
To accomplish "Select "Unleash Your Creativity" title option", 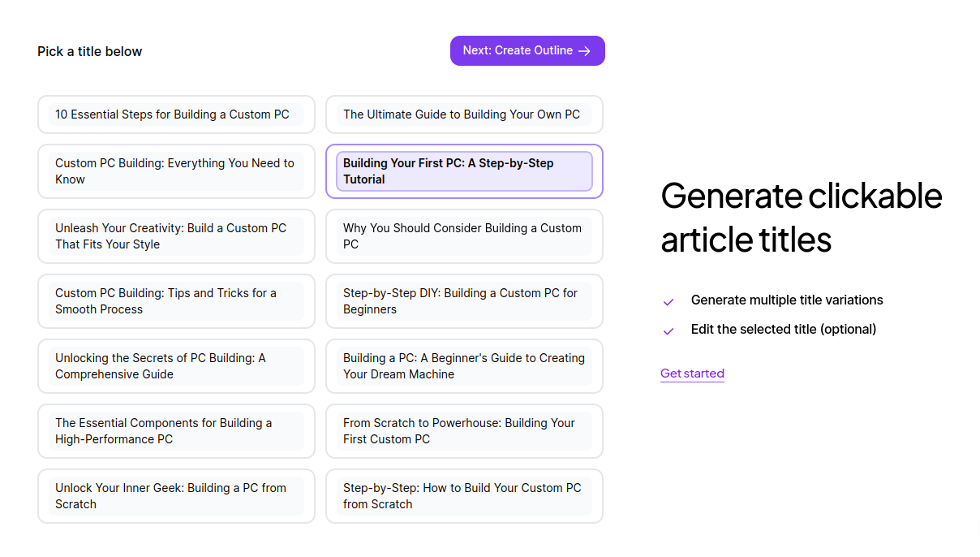I will point(175,236).
